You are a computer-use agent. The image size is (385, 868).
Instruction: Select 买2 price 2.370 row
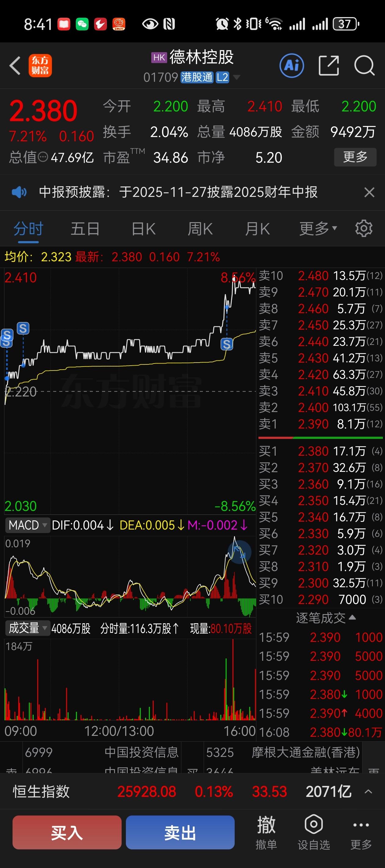pyautogui.click(x=321, y=467)
